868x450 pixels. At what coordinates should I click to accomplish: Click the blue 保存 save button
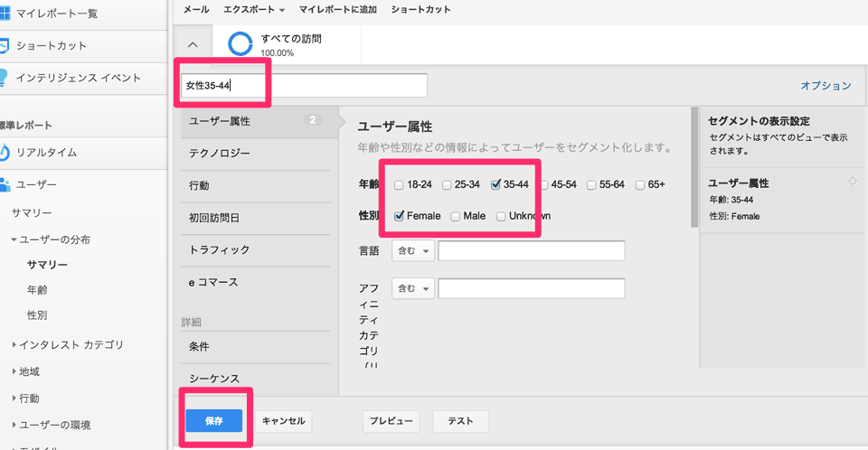214,420
